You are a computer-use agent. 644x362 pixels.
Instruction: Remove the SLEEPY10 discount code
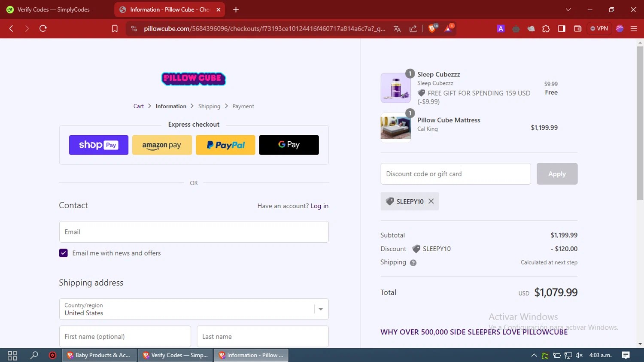pyautogui.click(x=431, y=201)
